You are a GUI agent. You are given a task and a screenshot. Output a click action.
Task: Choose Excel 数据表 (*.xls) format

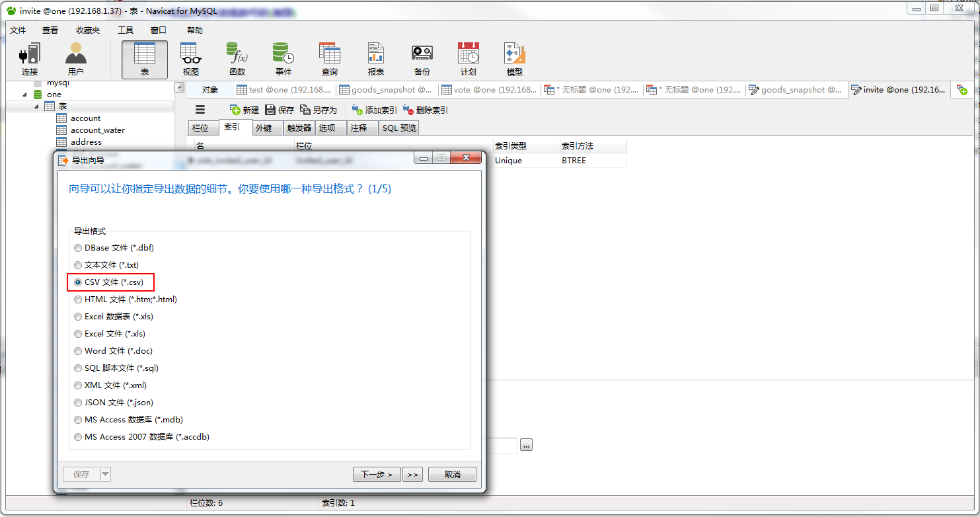click(114, 317)
